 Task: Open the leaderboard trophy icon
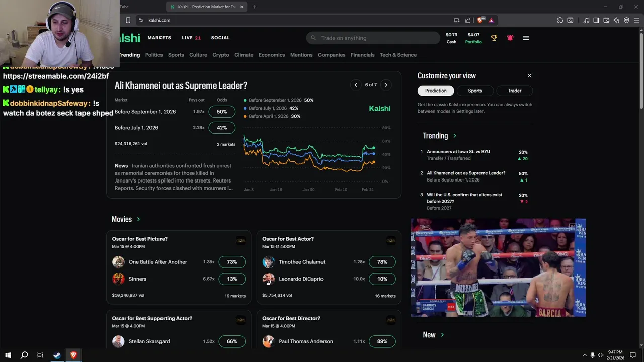tap(494, 38)
